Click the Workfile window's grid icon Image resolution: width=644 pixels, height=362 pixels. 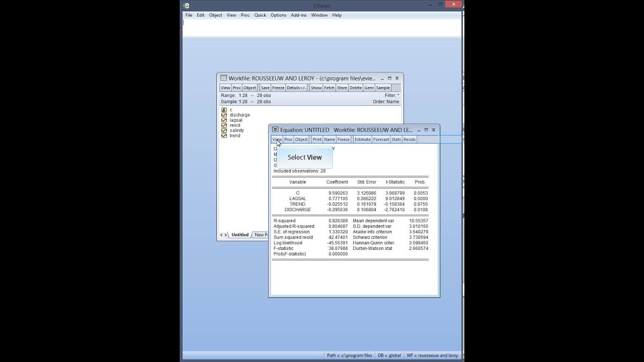[x=223, y=78]
